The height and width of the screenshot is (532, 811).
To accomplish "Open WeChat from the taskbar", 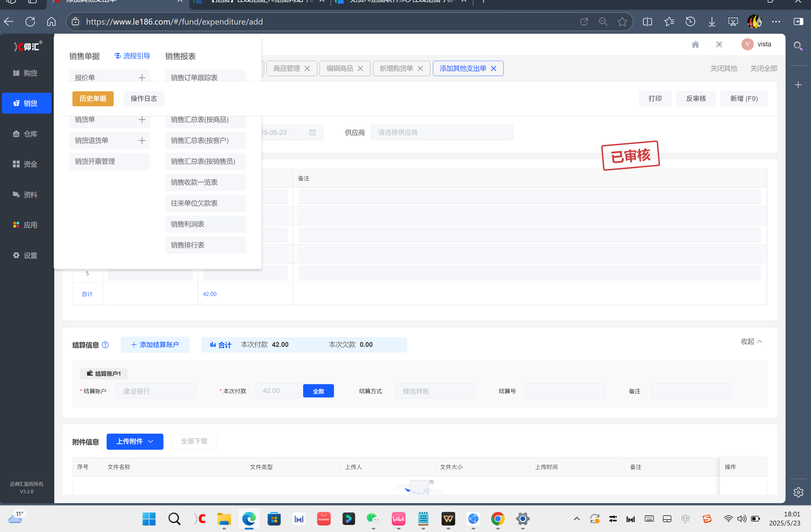I will (373, 519).
